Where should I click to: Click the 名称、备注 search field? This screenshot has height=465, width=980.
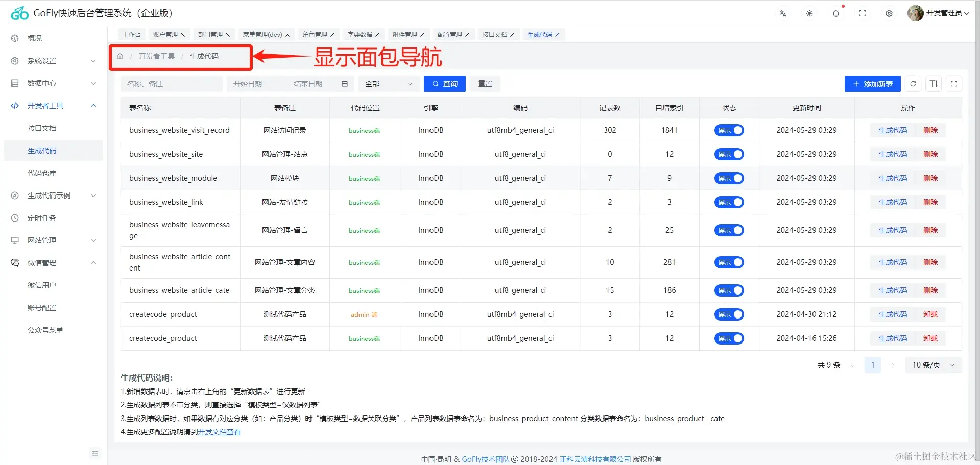[172, 84]
